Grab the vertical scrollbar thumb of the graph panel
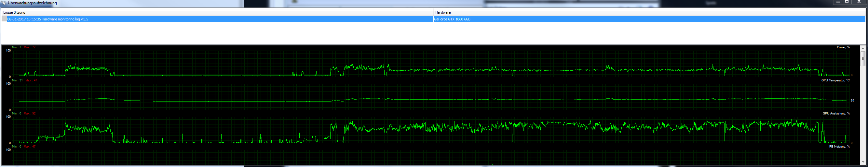Screen dimensions: 868x167 tap(862, 58)
